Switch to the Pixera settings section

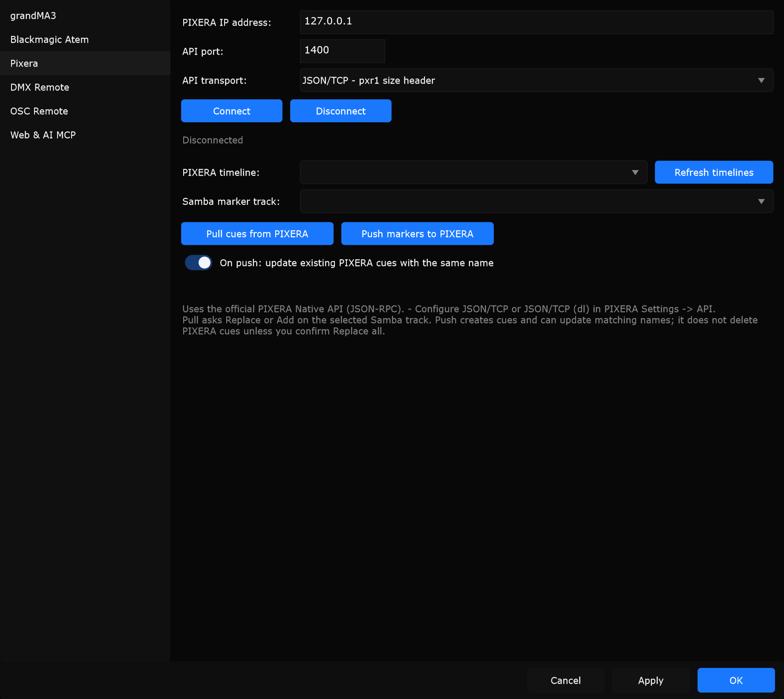click(x=85, y=64)
